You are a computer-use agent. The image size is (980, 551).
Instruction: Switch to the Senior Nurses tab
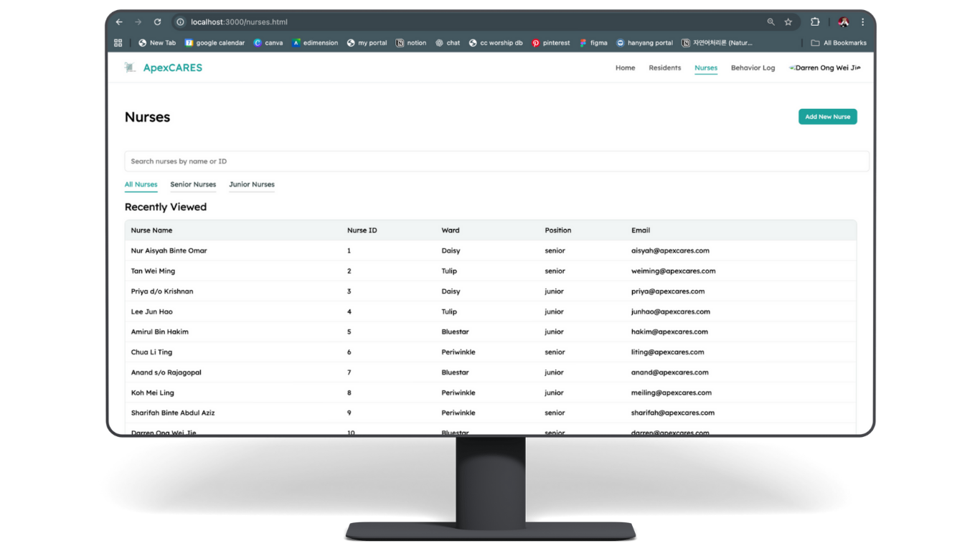click(x=193, y=184)
